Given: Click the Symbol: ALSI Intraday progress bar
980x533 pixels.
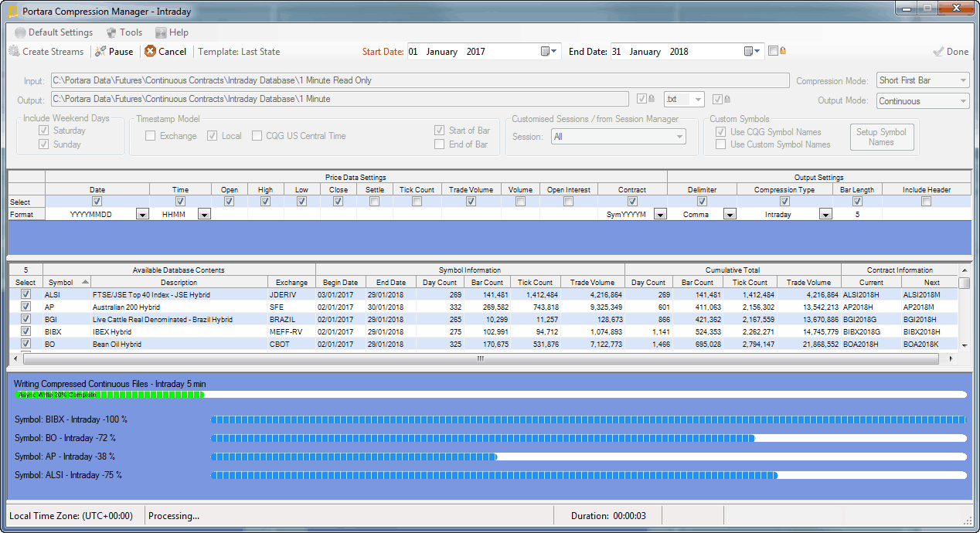Looking at the screenshot, I should tap(588, 475).
